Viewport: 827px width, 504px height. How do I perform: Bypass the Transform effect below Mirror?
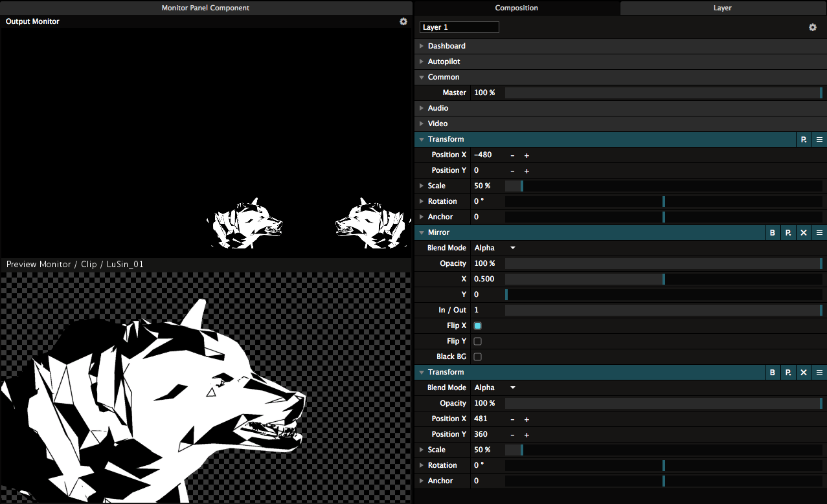click(x=773, y=372)
